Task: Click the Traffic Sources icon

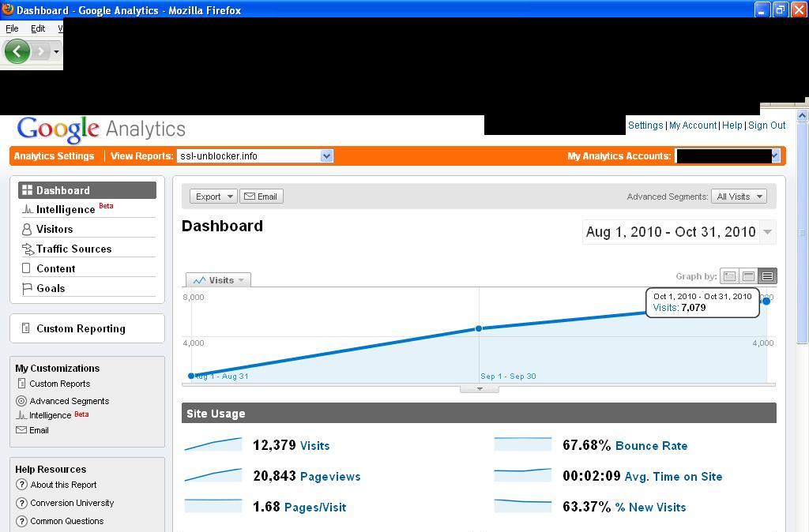Action: click(27, 249)
